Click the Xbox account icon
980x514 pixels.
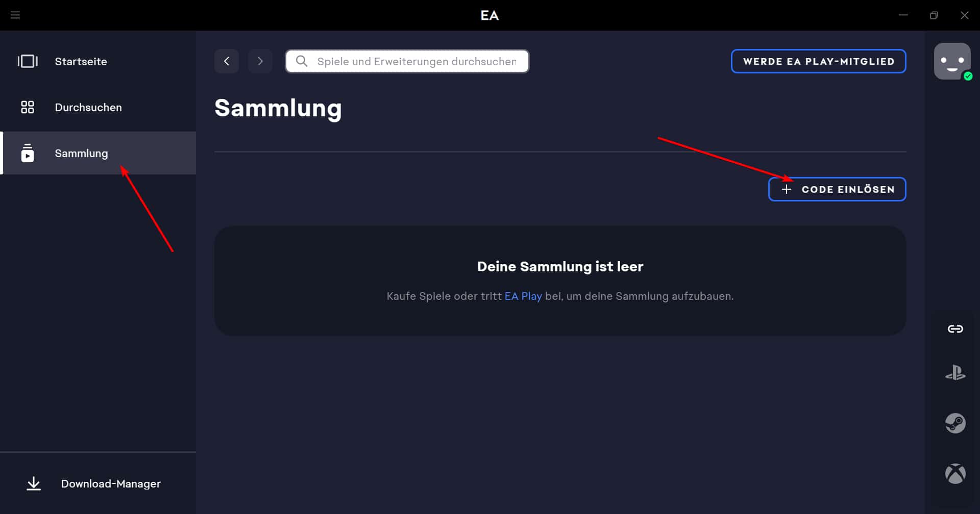tap(955, 474)
